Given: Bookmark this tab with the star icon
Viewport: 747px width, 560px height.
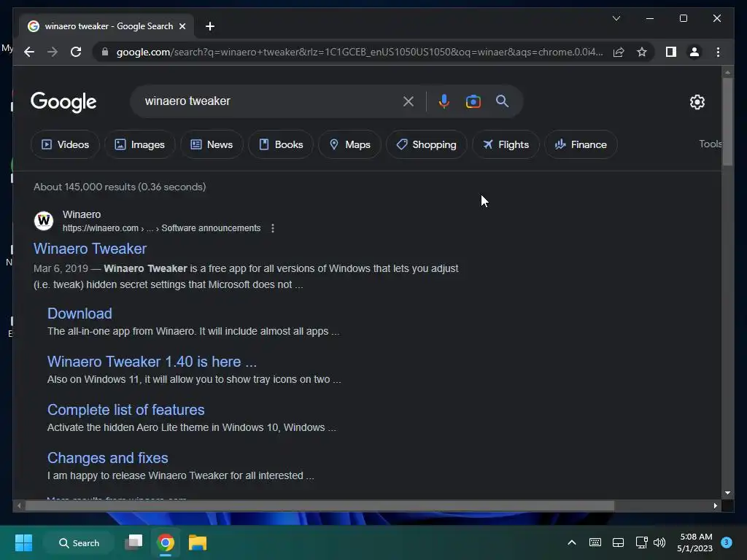Looking at the screenshot, I should [642, 52].
